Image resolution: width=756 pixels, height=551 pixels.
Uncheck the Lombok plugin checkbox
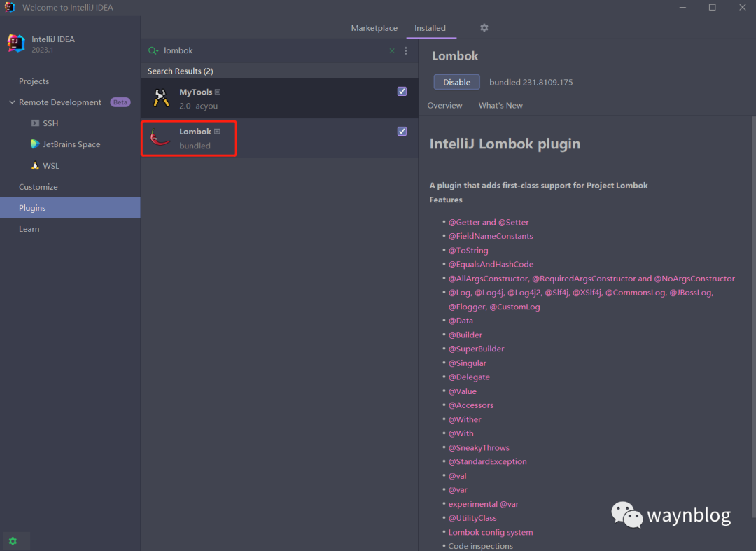pyautogui.click(x=402, y=131)
